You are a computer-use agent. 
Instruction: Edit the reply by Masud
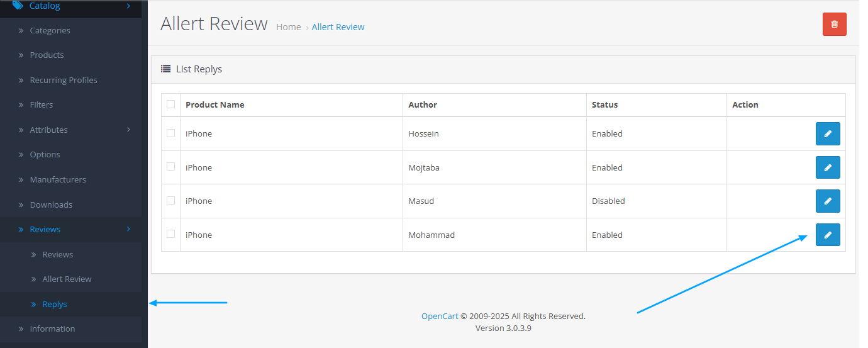[828, 201]
